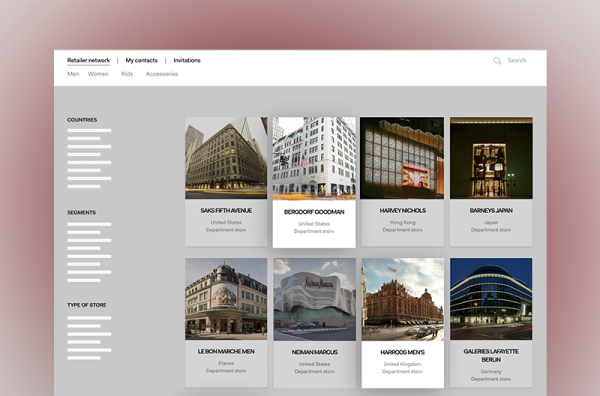Click the COUNTRIES filter heading
Screen dimensions: 600x396
click(x=82, y=120)
